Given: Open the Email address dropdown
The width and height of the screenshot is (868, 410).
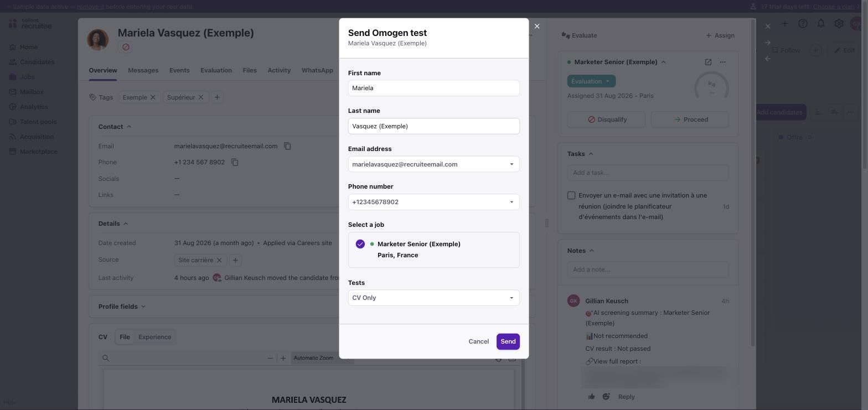Looking at the screenshot, I should [x=434, y=164].
